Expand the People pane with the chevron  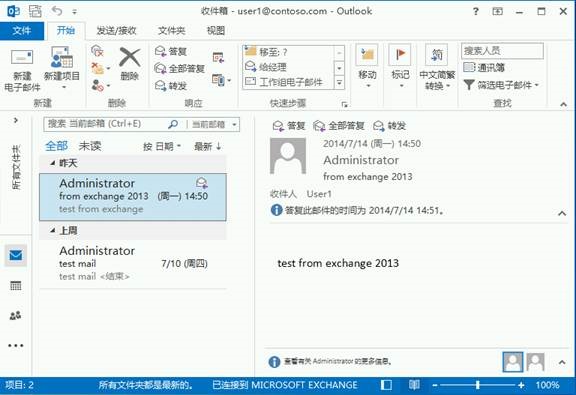click(x=562, y=362)
